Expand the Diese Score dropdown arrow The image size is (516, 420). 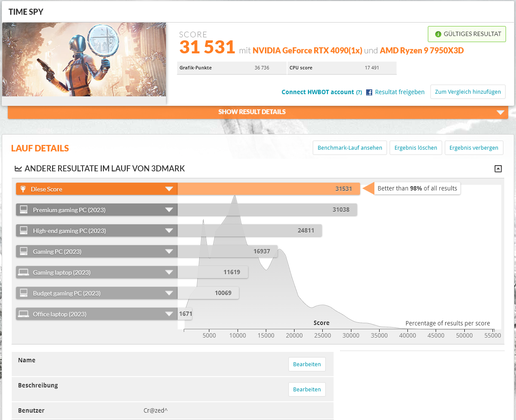click(x=169, y=189)
